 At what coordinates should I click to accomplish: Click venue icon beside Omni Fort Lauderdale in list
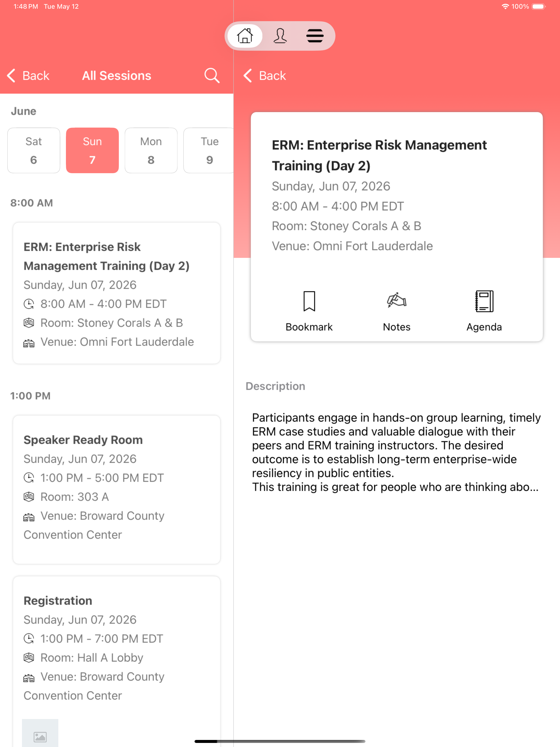point(29,343)
